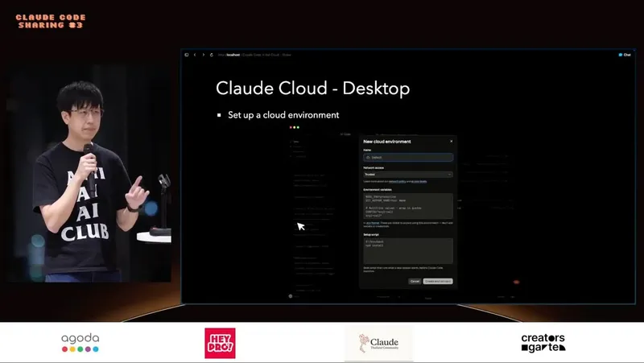Image resolution: width=644 pixels, height=363 pixels.
Task: Click the environment Name input field
Action: click(x=408, y=157)
